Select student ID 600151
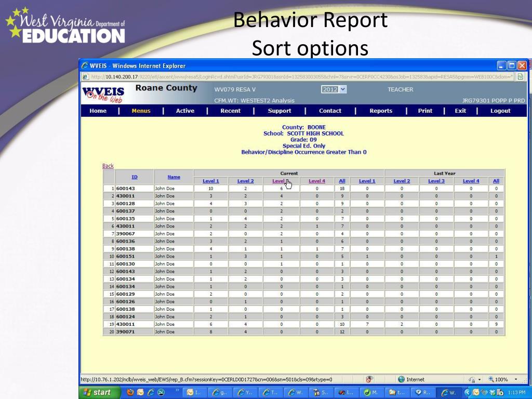Image resolution: width=532 pixels, height=399 pixels. point(126,257)
